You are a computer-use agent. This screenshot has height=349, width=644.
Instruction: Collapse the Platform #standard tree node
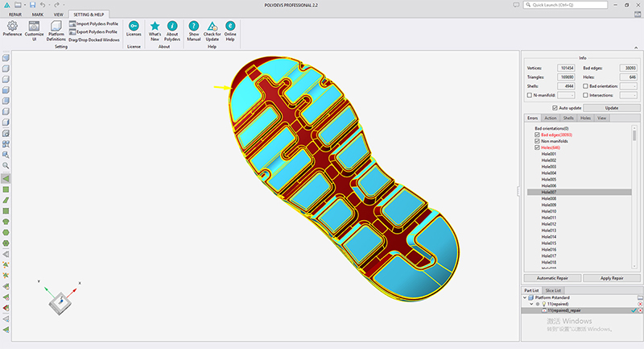coord(525,297)
